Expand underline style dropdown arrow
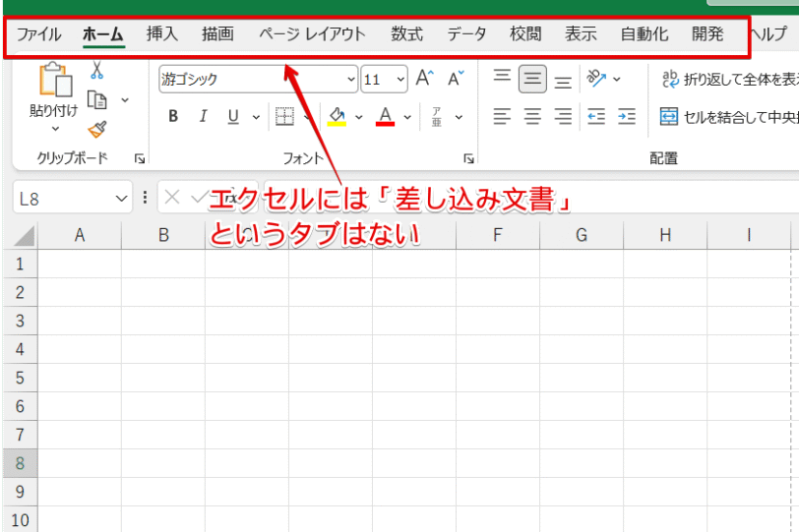 [x=256, y=118]
